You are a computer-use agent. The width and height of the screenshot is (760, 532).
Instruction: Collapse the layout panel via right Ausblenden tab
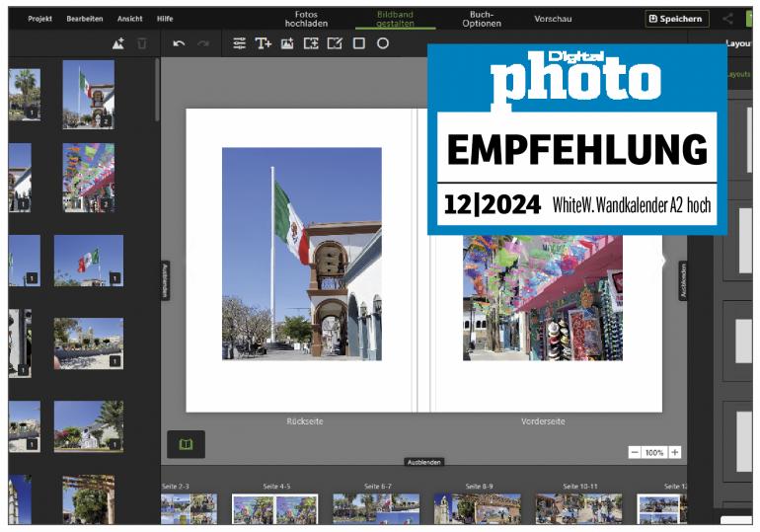click(683, 280)
